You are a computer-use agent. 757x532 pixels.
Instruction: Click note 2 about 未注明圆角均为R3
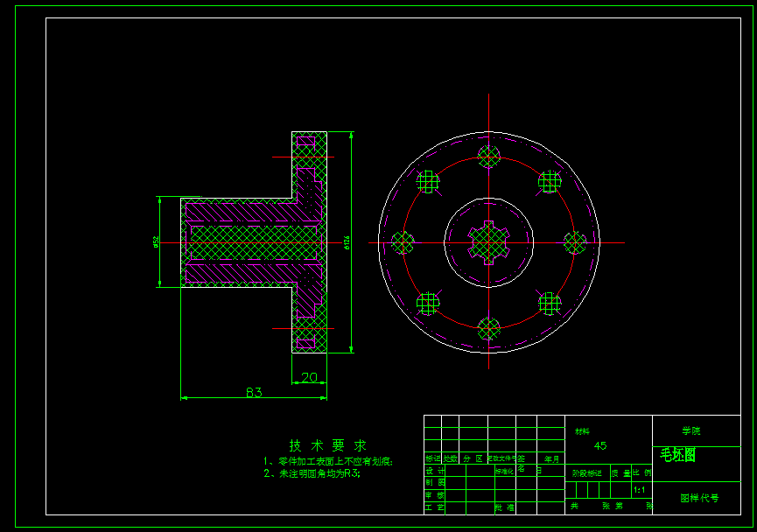[x=312, y=473]
